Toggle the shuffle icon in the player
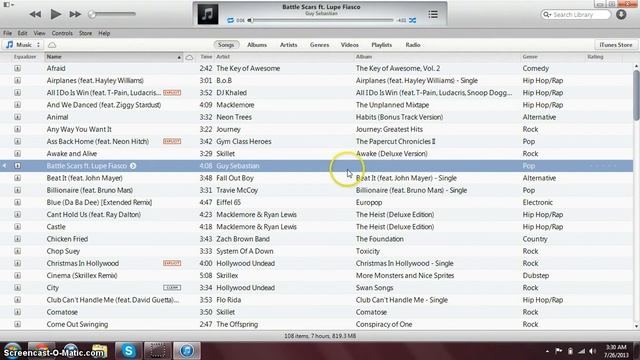640x360 pixels. [x=413, y=20]
